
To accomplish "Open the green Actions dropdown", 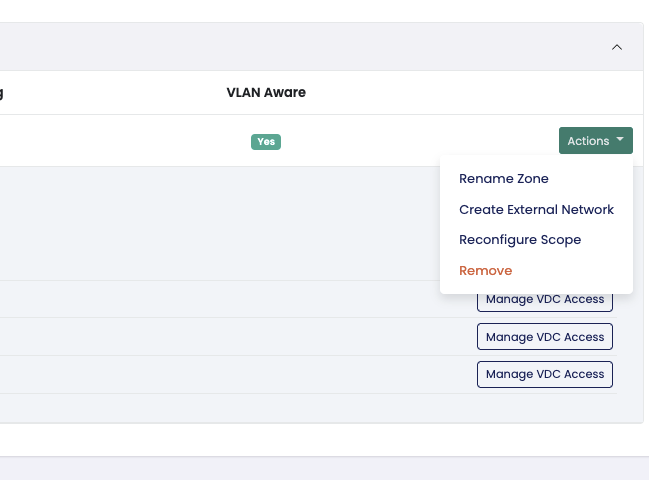I will click(x=596, y=141).
